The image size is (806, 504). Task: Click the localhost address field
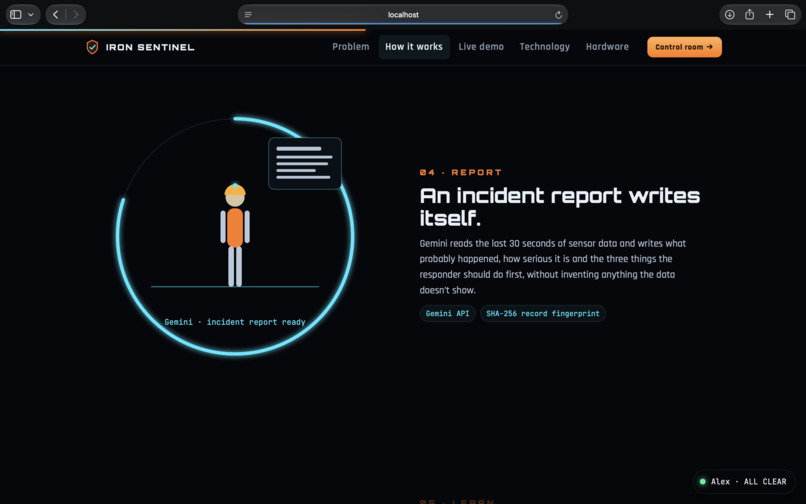tap(403, 14)
